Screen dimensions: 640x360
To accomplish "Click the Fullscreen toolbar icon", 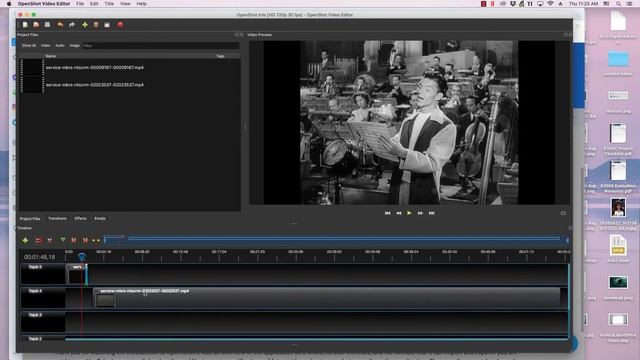I will pyautogui.click(x=107, y=25).
